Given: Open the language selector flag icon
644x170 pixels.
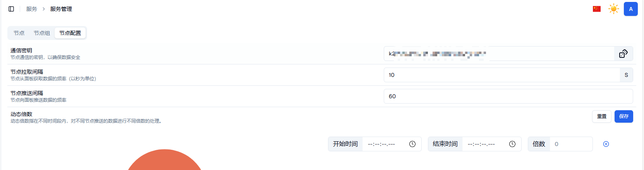Looking at the screenshot, I should [596, 9].
